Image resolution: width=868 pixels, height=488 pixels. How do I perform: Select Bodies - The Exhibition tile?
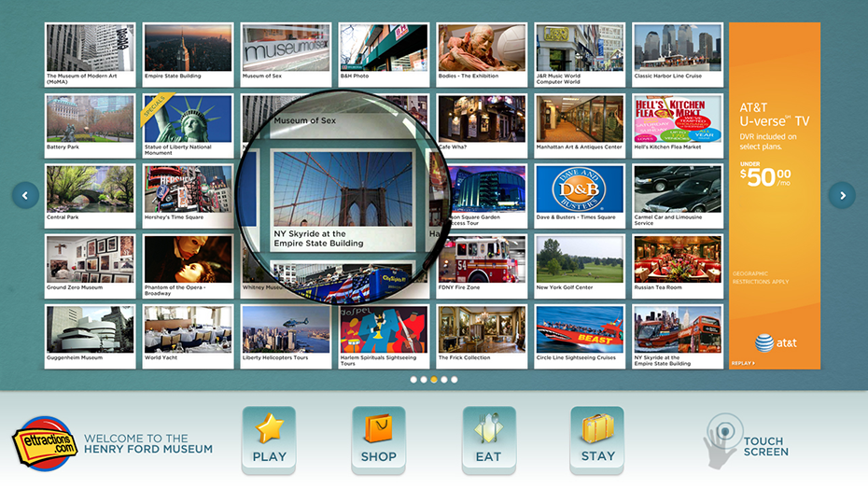pos(482,55)
